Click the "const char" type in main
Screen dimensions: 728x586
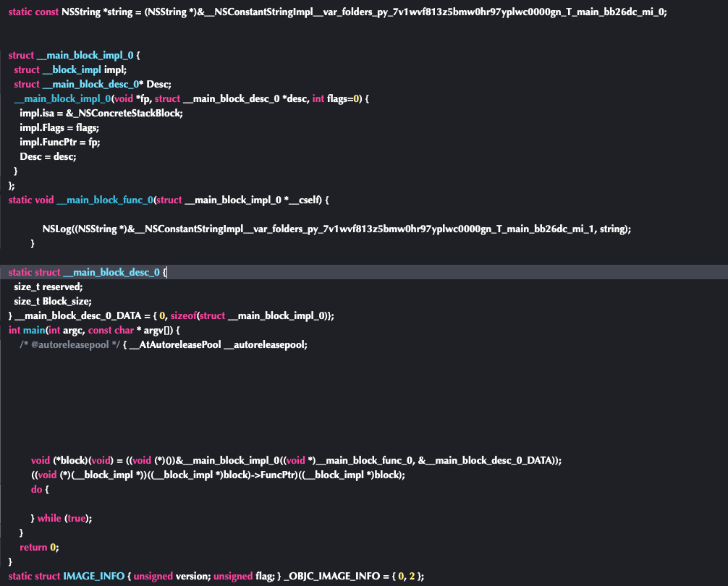111,330
